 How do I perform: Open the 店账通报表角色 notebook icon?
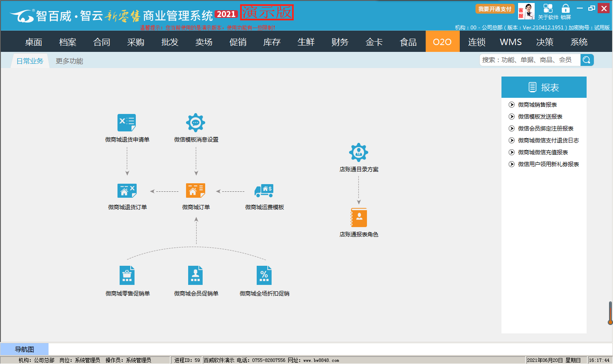(358, 218)
